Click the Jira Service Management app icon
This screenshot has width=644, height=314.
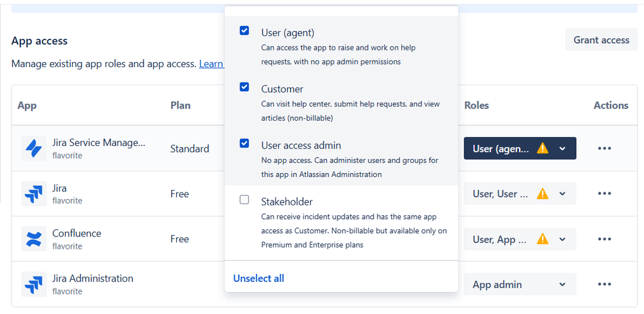pyautogui.click(x=34, y=149)
